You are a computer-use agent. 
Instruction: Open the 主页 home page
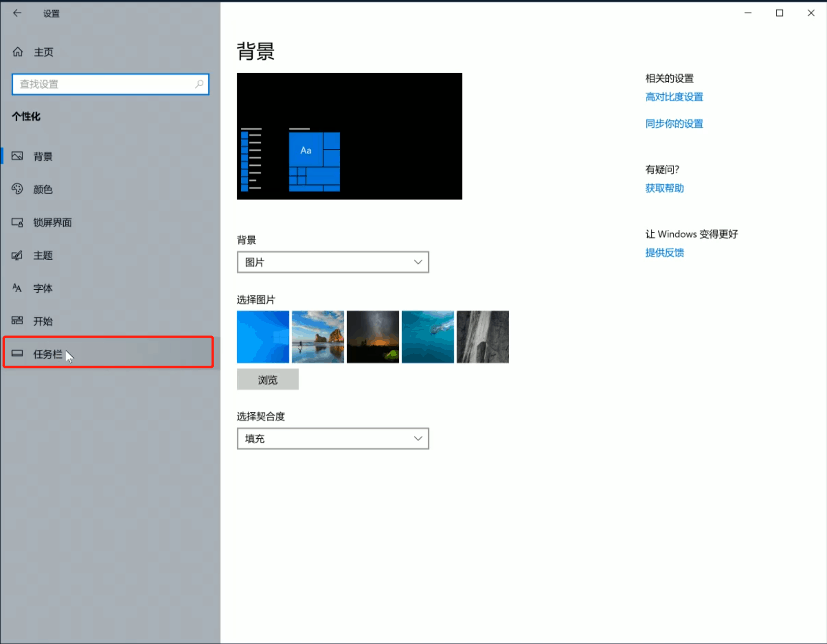[110, 52]
